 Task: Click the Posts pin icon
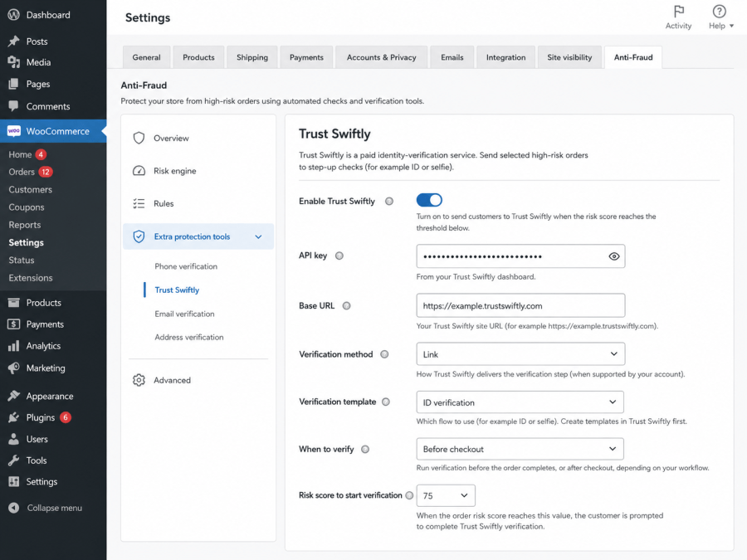click(14, 41)
